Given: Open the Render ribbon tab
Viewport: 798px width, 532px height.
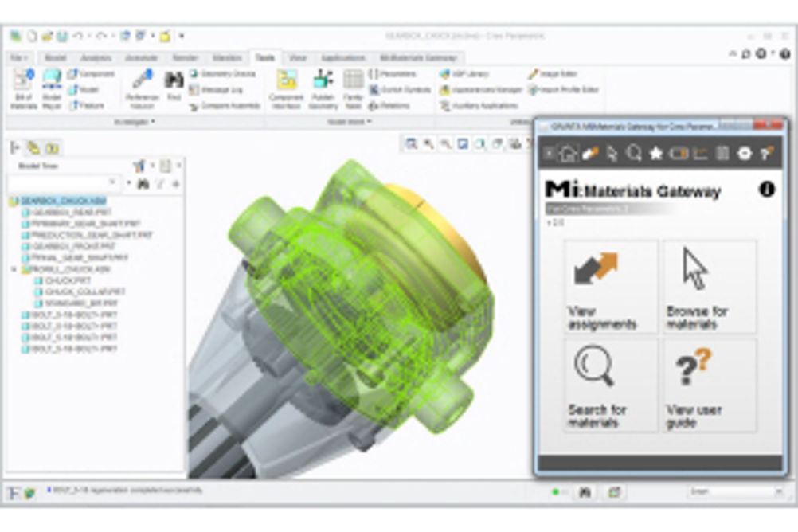Looking at the screenshot, I should 185,57.
